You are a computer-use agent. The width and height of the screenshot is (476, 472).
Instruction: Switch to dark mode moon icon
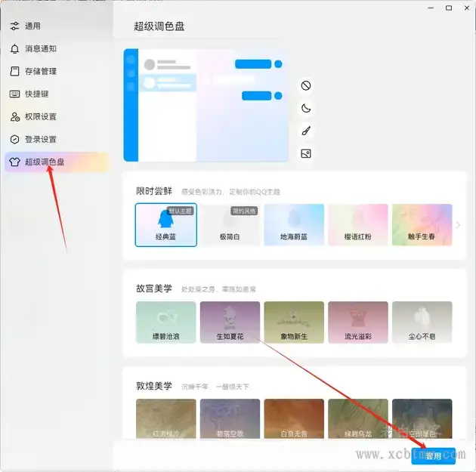306,108
